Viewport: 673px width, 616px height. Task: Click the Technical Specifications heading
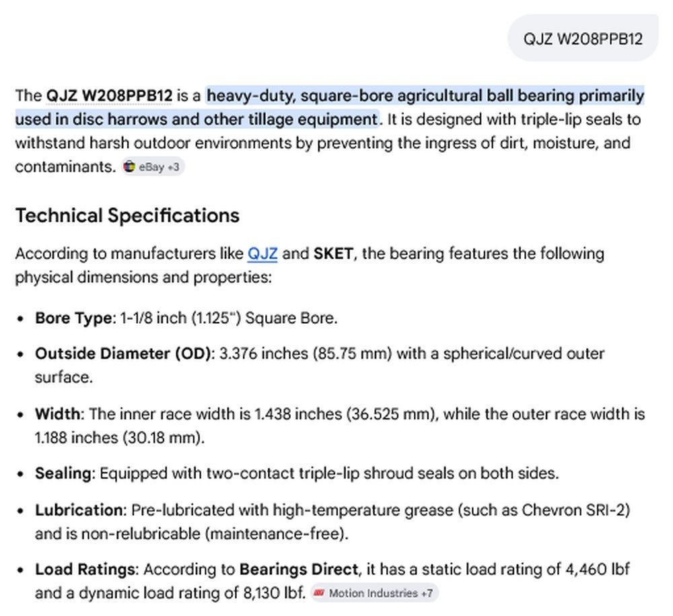(127, 215)
